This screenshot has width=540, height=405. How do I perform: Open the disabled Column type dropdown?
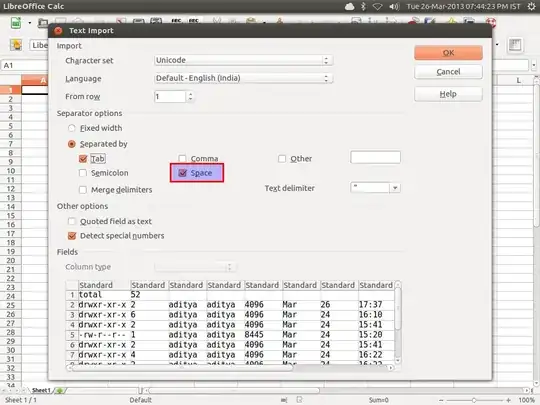195,267
